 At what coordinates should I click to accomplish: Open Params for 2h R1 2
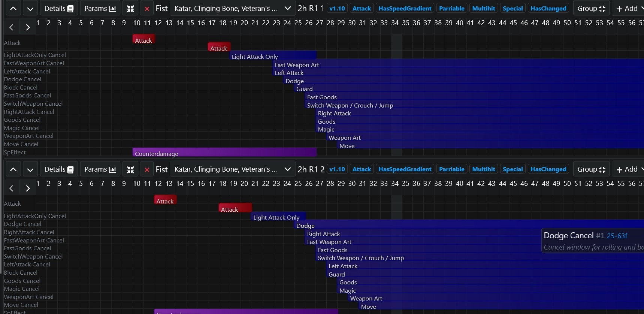coord(100,169)
